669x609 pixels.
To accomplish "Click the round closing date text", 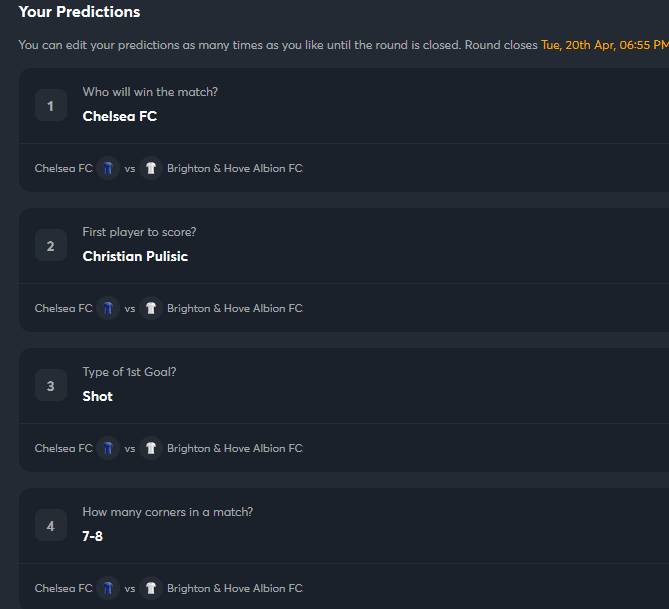I will pos(605,45).
